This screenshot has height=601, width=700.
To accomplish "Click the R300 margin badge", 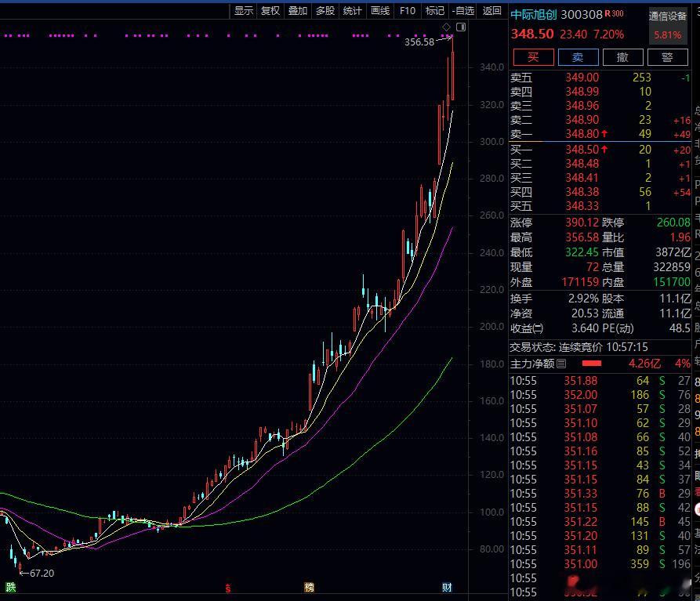I will tap(615, 14).
